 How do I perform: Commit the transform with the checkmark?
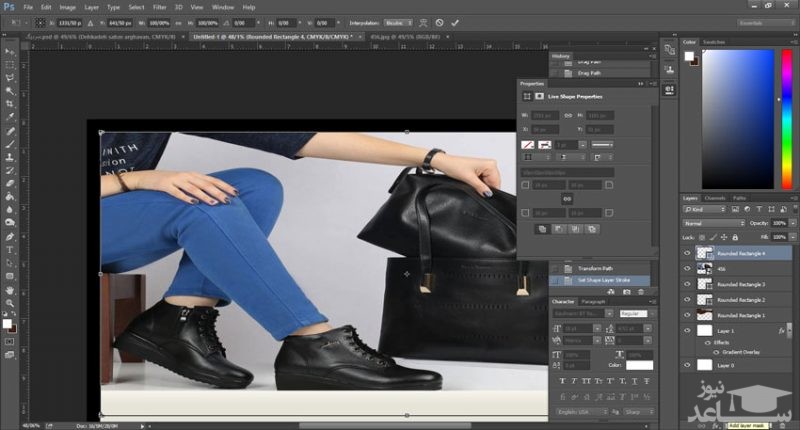pyautogui.click(x=456, y=21)
